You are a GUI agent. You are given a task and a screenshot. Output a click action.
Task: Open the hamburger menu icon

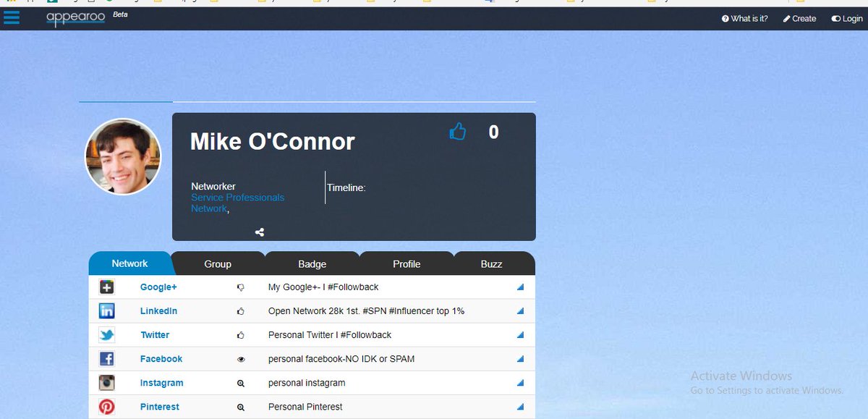(12, 17)
